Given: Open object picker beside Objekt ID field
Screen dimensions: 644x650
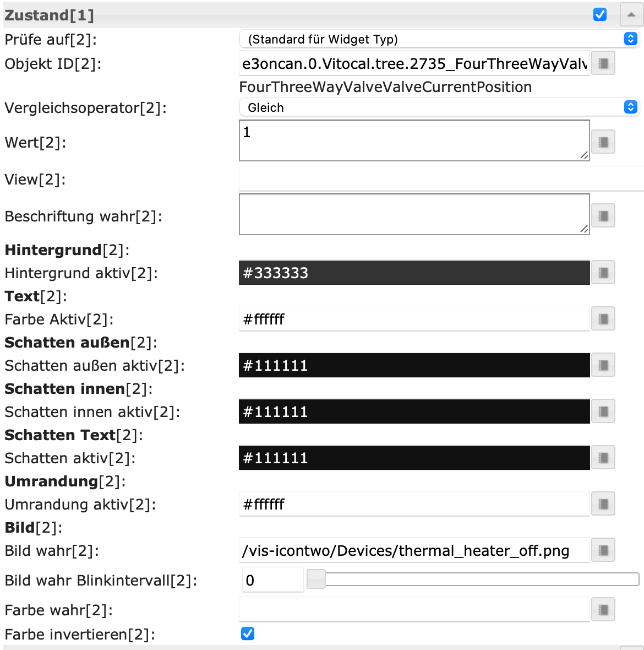Looking at the screenshot, I should [603, 64].
